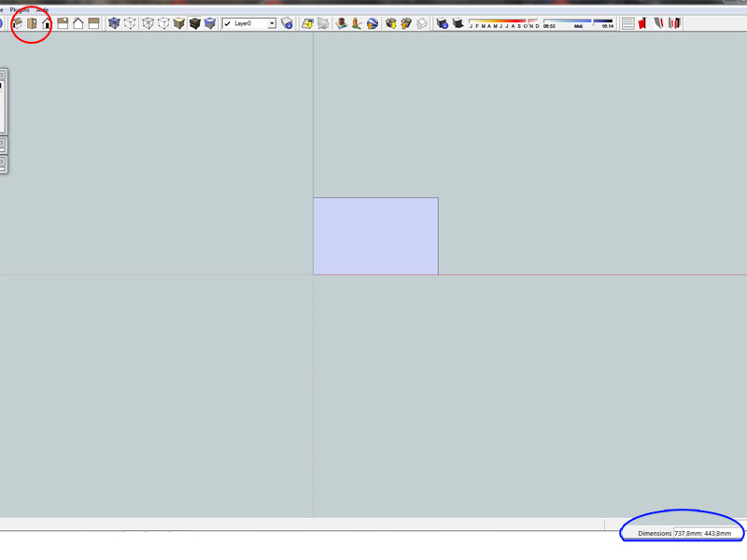Click the Front view house icon
Viewport: 747px width, 560px height.
point(46,23)
